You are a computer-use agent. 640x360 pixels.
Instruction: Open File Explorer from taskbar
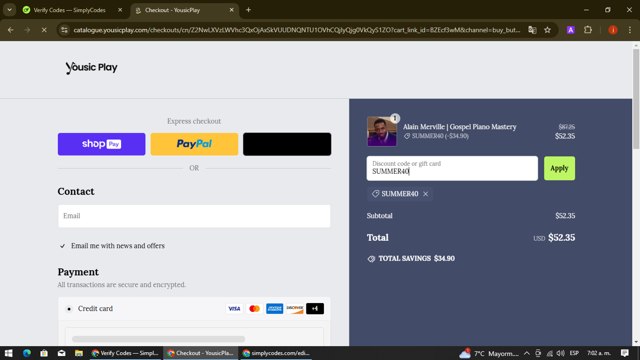79,353
